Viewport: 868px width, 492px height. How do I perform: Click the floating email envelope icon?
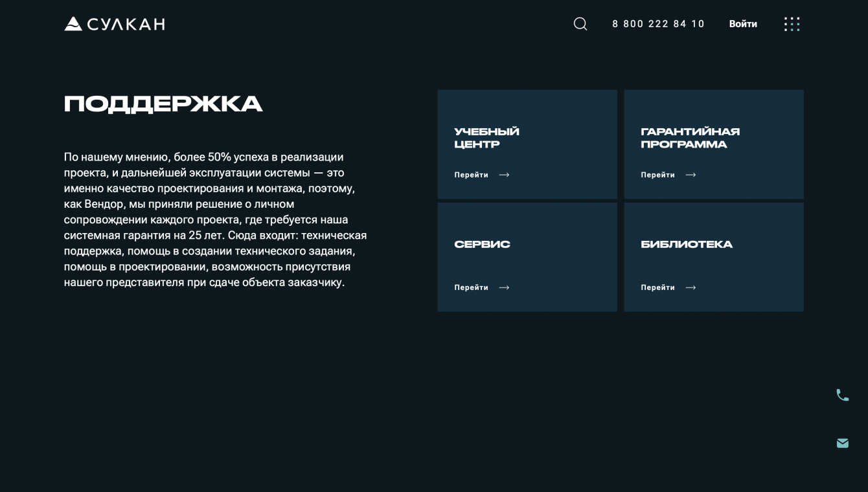pyautogui.click(x=842, y=443)
